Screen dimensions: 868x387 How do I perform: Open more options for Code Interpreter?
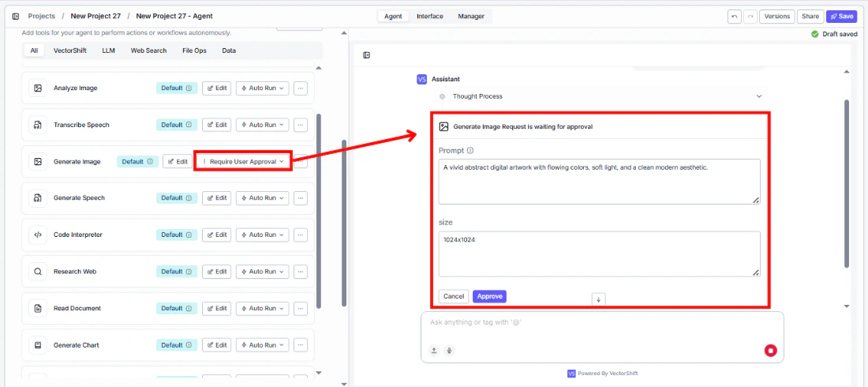(x=301, y=235)
